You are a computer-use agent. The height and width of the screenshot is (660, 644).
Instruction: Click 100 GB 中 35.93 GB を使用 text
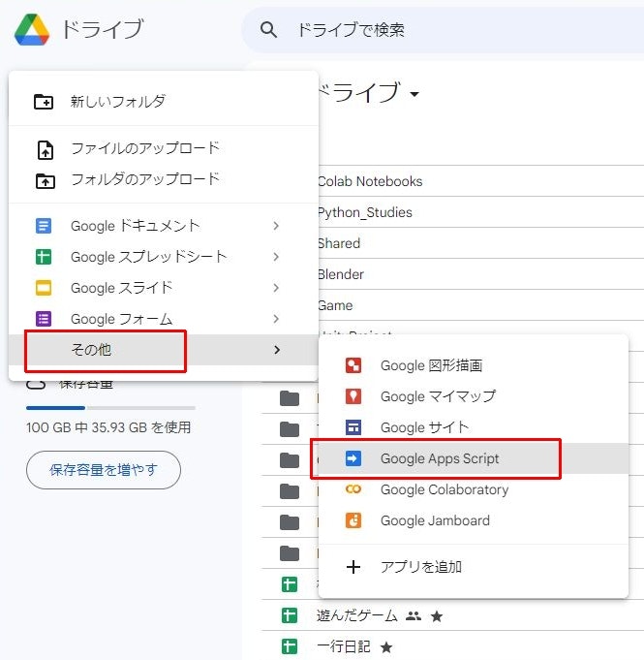[108, 427]
